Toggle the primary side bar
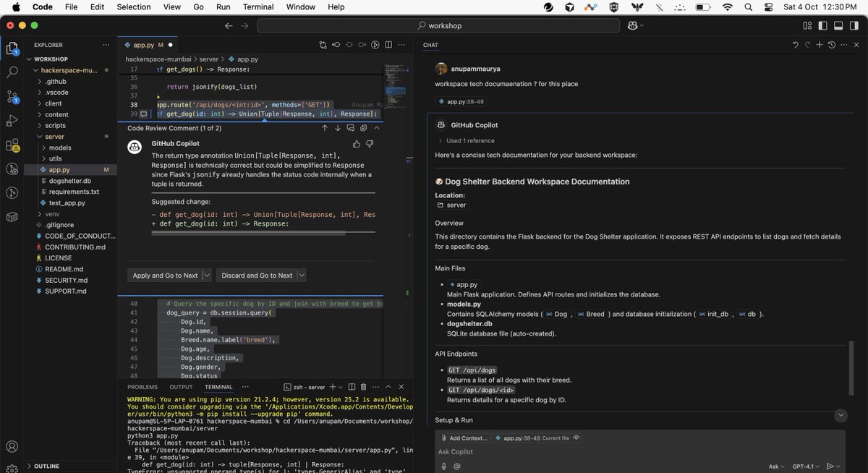 pyautogui.click(x=822, y=25)
